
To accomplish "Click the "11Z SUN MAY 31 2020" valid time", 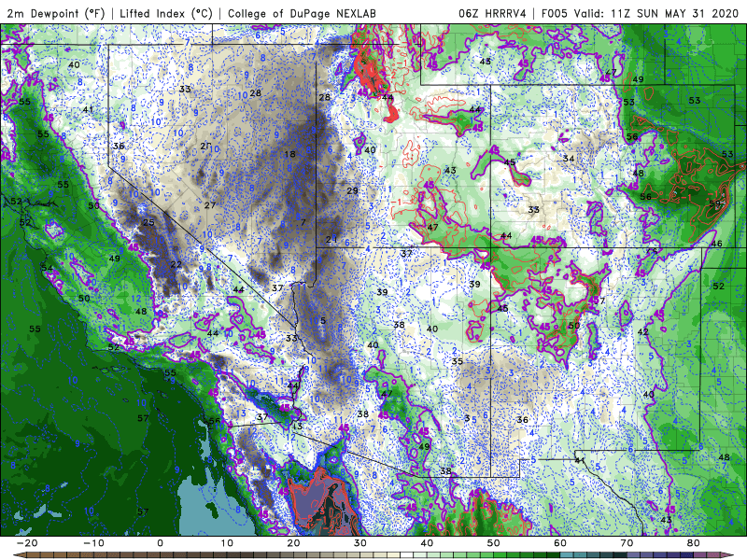I will [674, 13].
